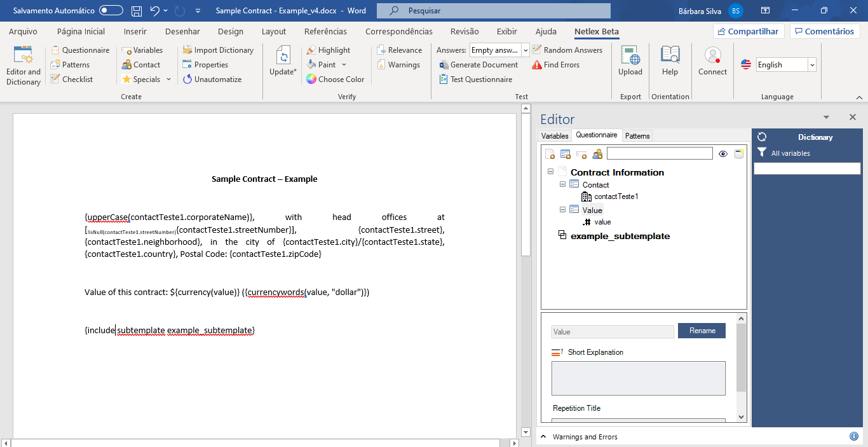Image resolution: width=868 pixels, height=447 pixels.
Task: Open the Checklist tool
Action: coord(72,79)
